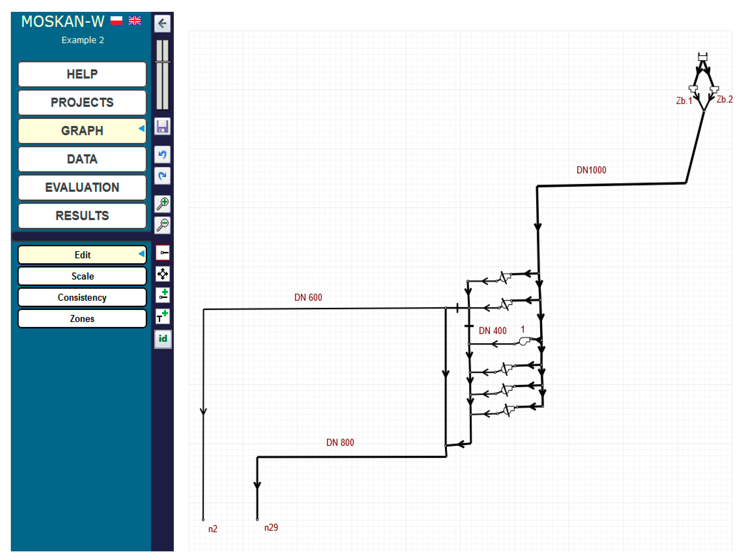
Task: Switch language to Polish flag
Action: [x=116, y=20]
